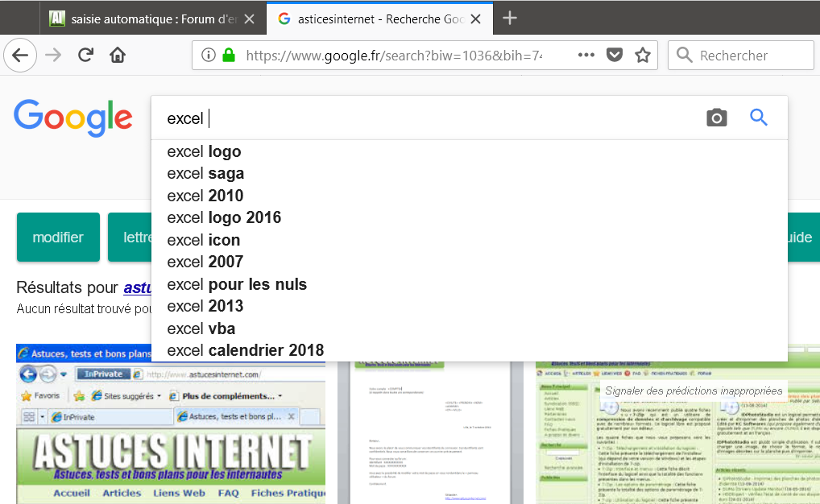Search by image using camera icon
This screenshot has width=820, height=504.
pos(716,118)
